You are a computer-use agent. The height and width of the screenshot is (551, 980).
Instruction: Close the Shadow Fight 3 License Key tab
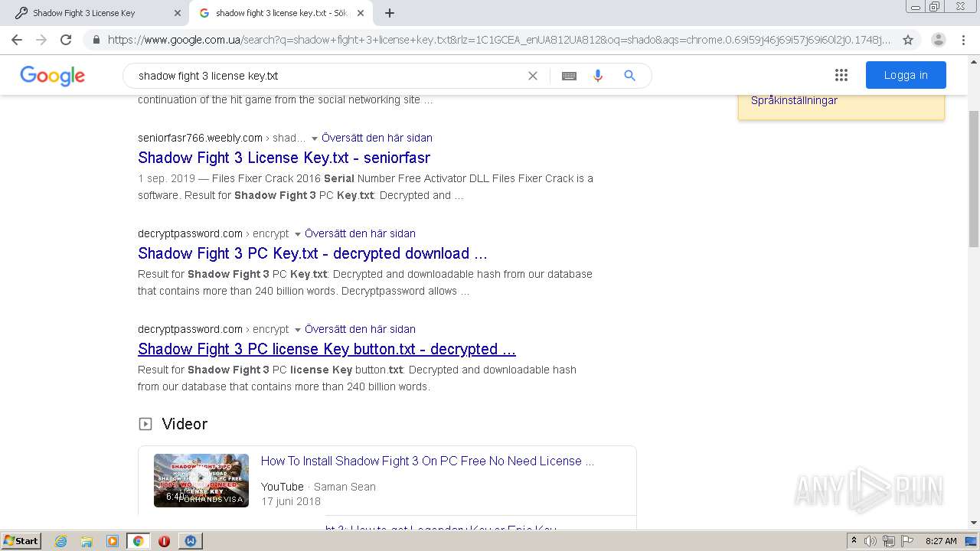pyautogui.click(x=178, y=13)
